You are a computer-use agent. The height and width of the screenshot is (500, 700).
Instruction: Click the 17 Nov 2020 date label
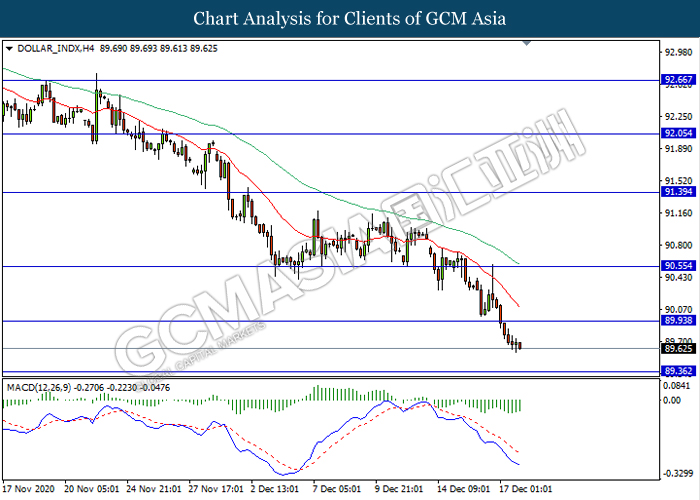29,489
